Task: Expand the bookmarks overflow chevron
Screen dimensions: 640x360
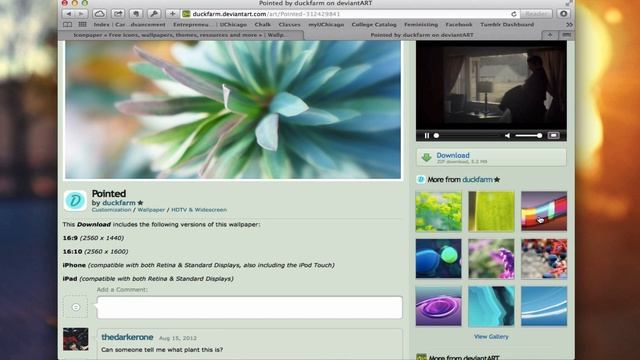Action: [x=569, y=24]
